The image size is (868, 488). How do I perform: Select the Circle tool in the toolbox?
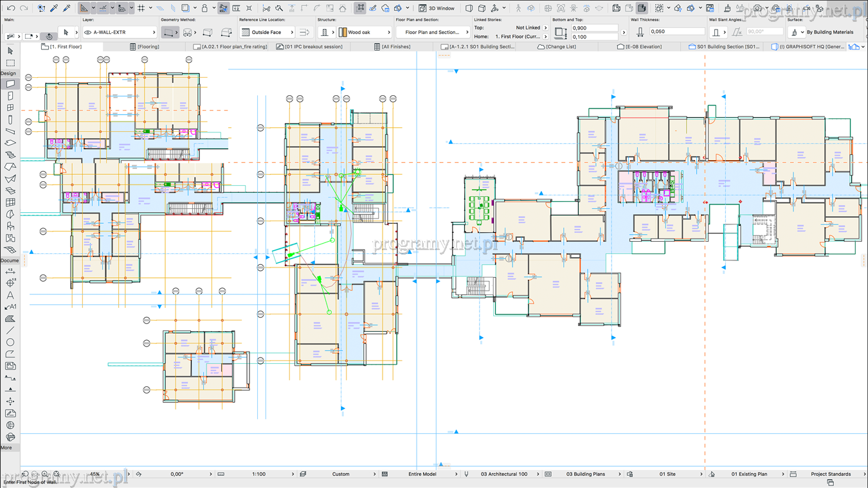coord(10,342)
